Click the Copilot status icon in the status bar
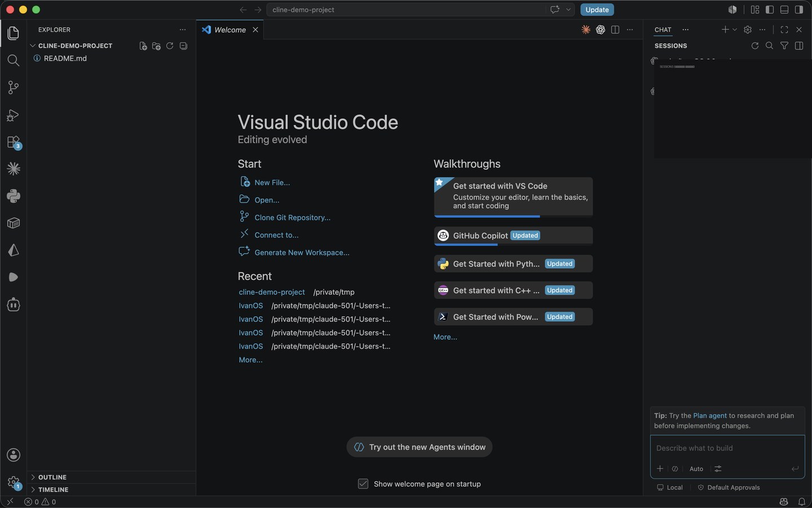This screenshot has width=812, height=508. coord(784,502)
